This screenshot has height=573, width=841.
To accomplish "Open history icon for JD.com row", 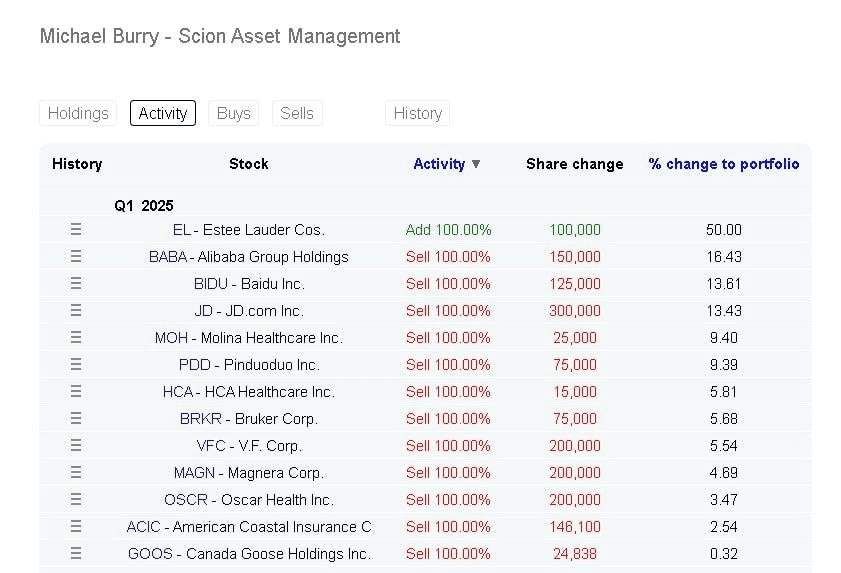I will tap(76, 311).
